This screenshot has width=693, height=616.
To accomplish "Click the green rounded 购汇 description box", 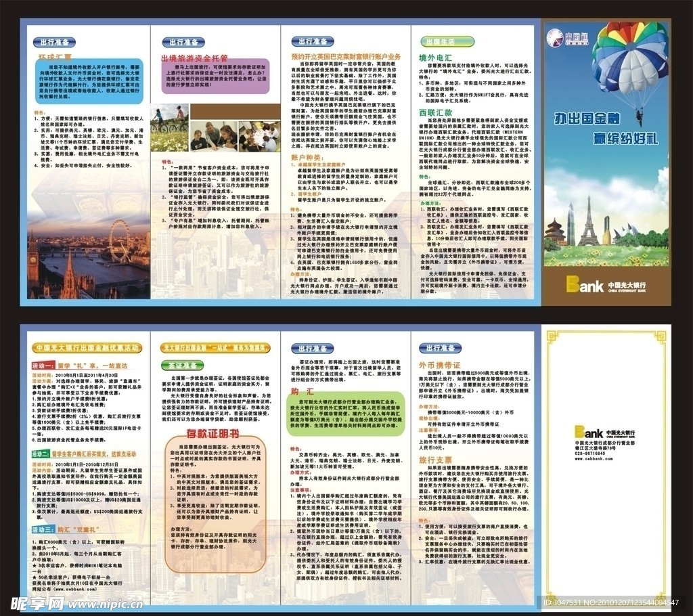I will [x=346, y=414].
